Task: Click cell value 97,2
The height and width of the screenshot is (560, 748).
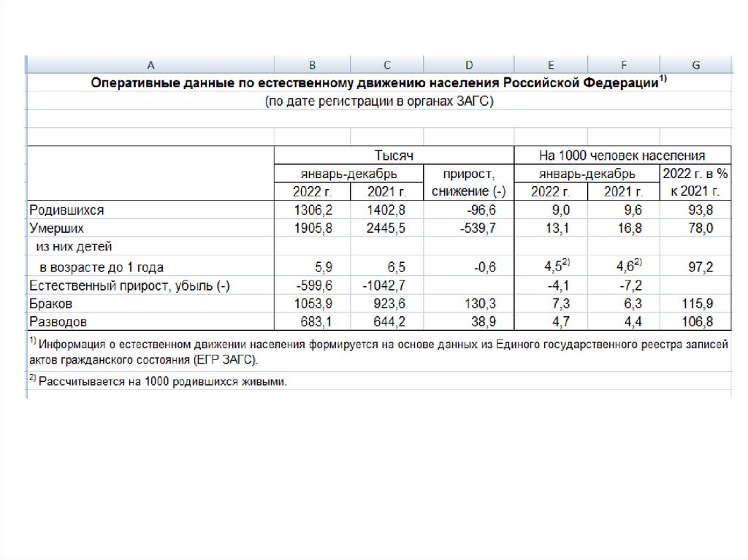Action: tap(701, 266)
